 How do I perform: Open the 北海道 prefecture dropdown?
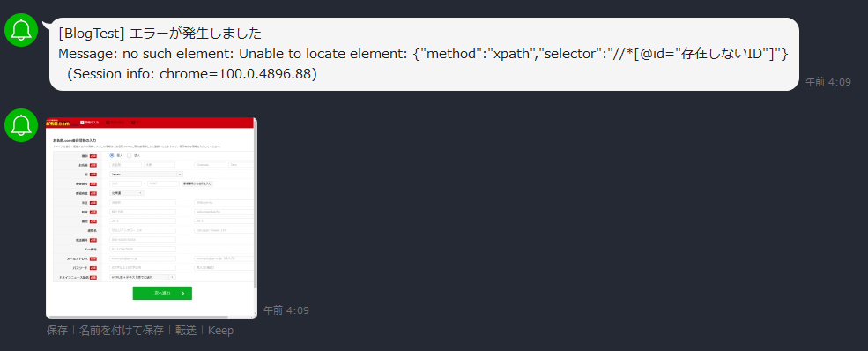pyautogui.click(x=127, y=192)
